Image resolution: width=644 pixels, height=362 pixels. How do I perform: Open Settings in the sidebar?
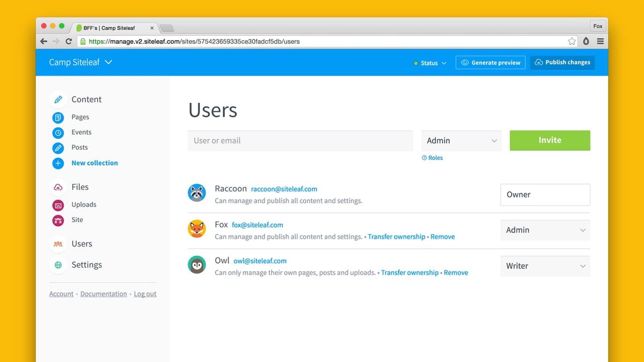[x=86, y=265]
